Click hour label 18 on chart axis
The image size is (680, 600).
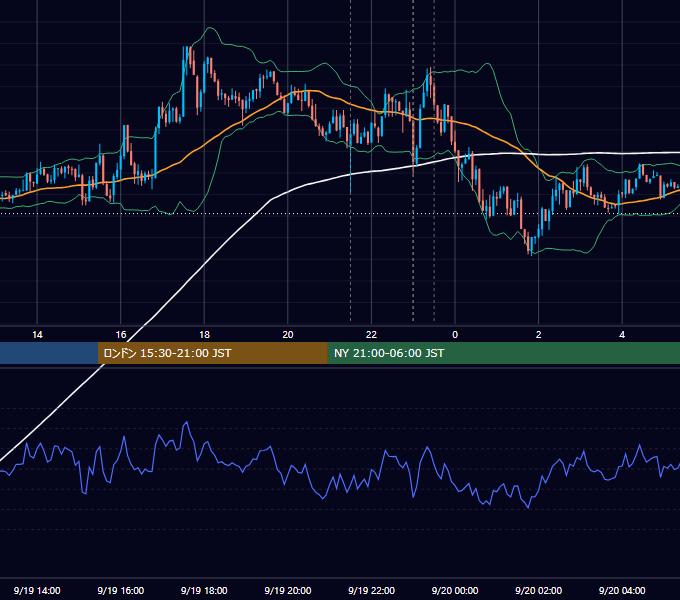coord(204,335)
